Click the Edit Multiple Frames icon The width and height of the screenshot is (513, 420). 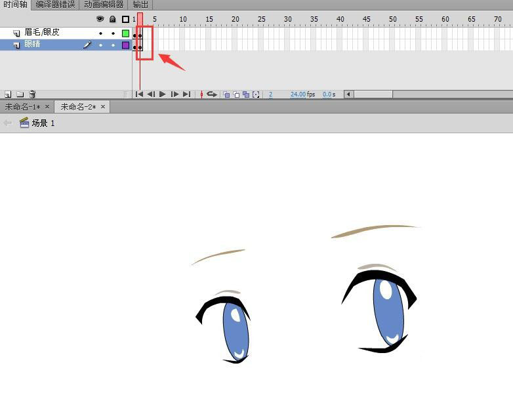pos(246,94)
